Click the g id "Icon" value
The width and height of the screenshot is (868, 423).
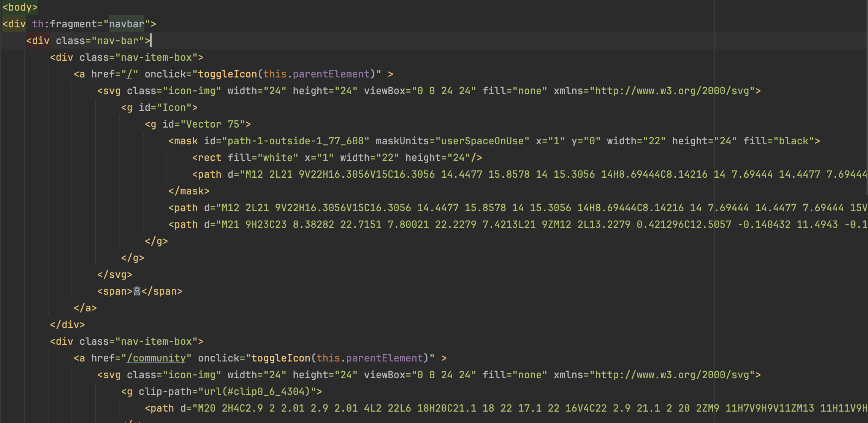click(x=174, y=107)
